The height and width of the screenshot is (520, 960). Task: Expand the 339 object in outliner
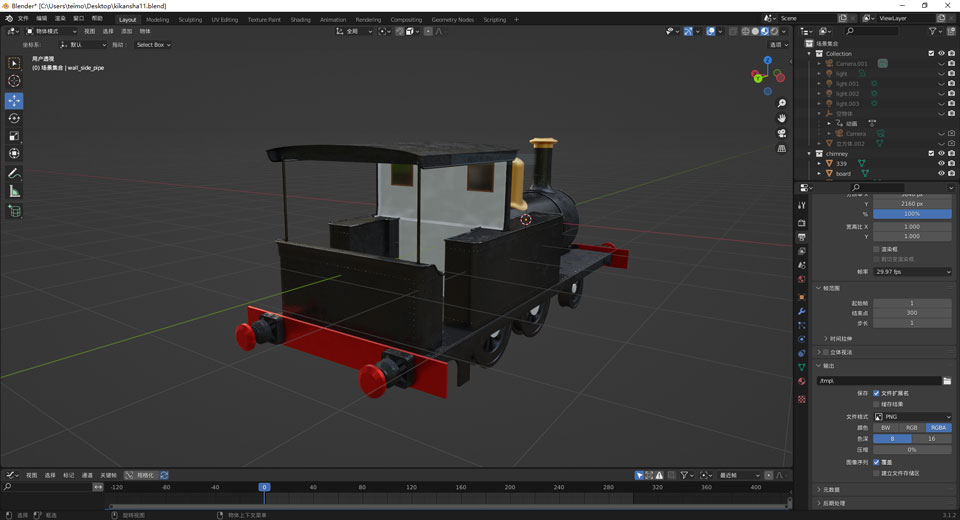(820, 164)
